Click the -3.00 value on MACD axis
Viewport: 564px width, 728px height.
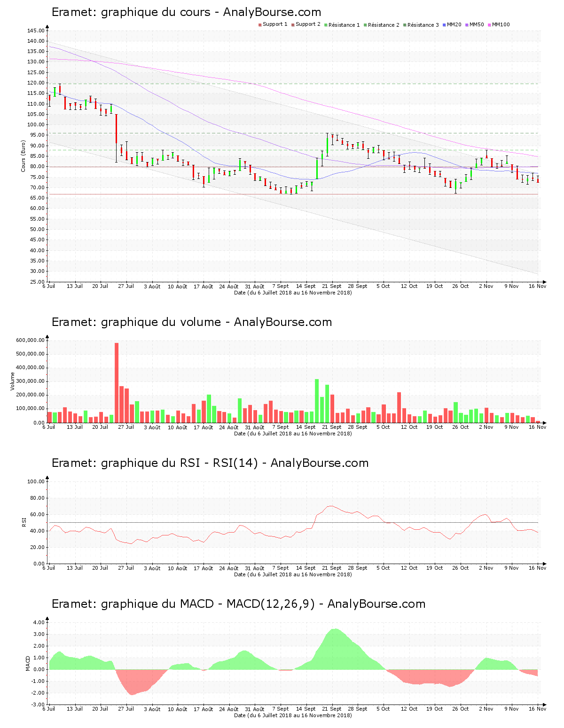(x=38, y=705)
